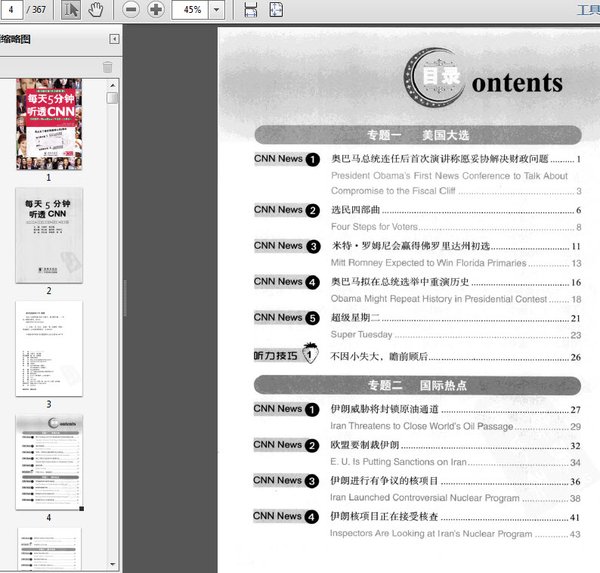
Task: Select page 4 contents thumbnail
Action: click(x=49, y=462)
